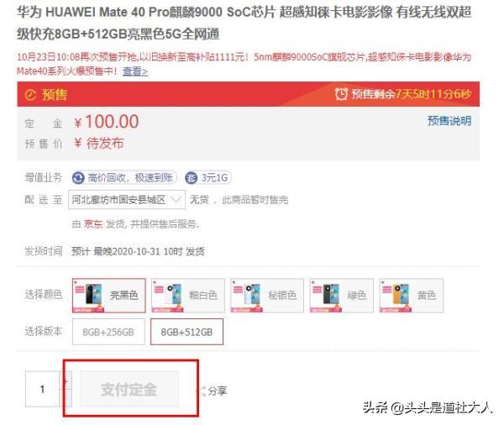Choose the 绿色 color variant

[x=341, y=296]
